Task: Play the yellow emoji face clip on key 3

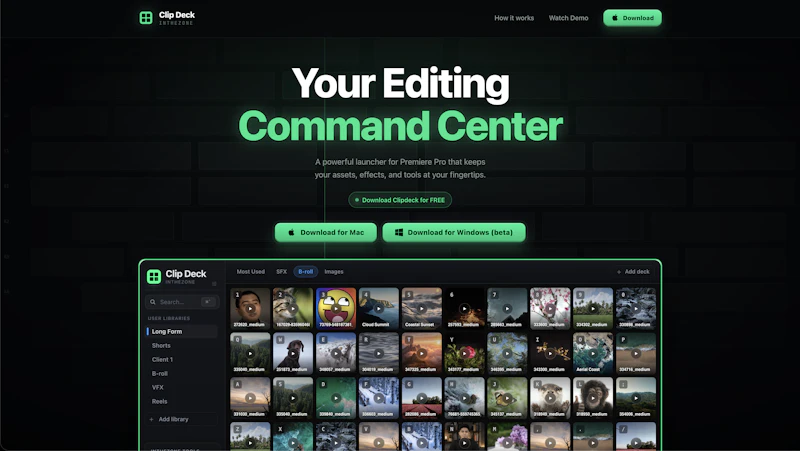Action: 336,308
